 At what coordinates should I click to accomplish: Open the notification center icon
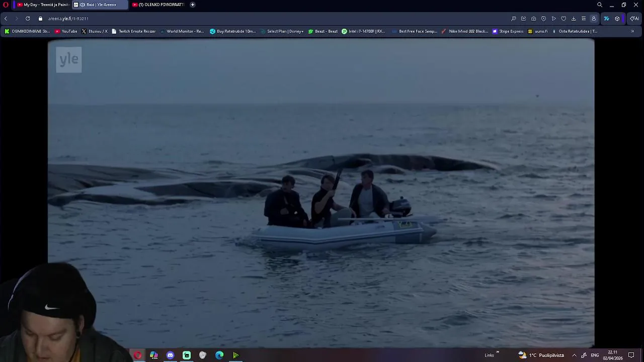631,355
